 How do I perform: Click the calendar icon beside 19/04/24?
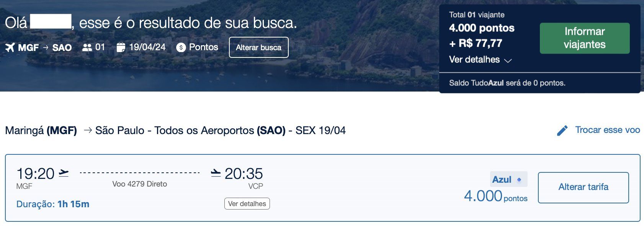[121, 47]
